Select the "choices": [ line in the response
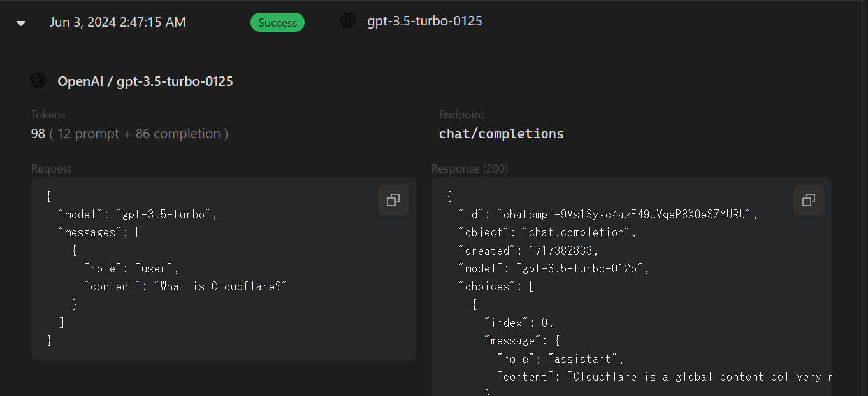 pos(496,286)
